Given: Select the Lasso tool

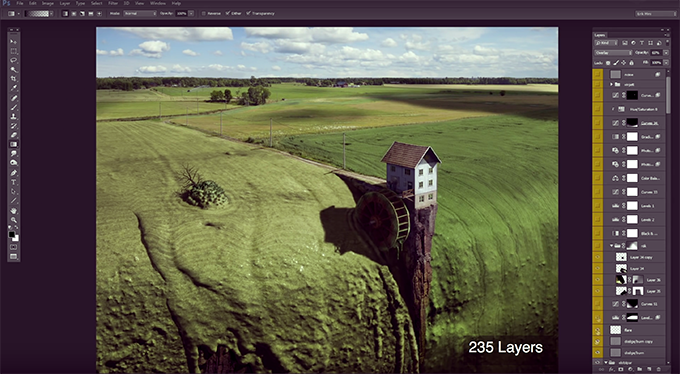Looking at the screenshot, I should point(13,60).
